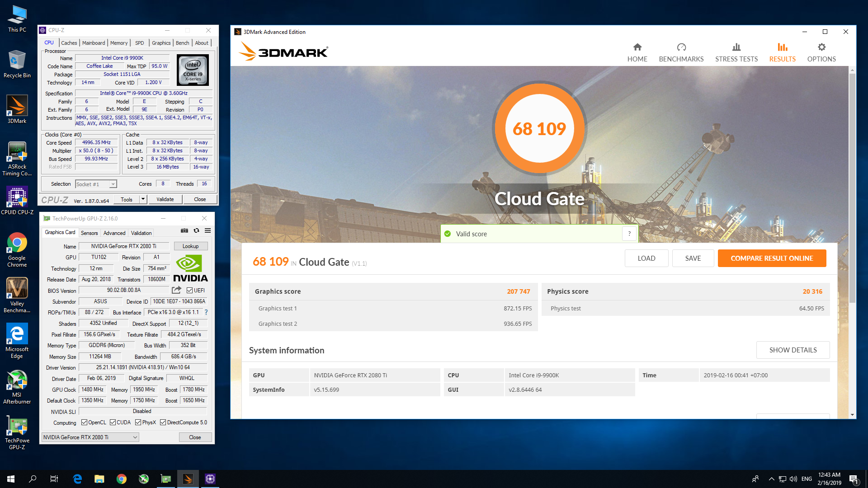Open the Recycle Bin desktop icon

coord(17,65)
